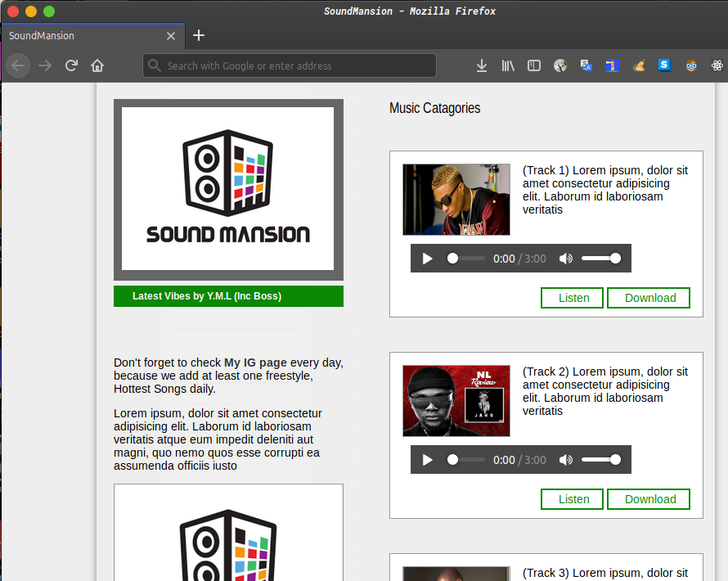Click the React Developer Tools icon
This screenshot has width=728, height=581.
[717, 65]
